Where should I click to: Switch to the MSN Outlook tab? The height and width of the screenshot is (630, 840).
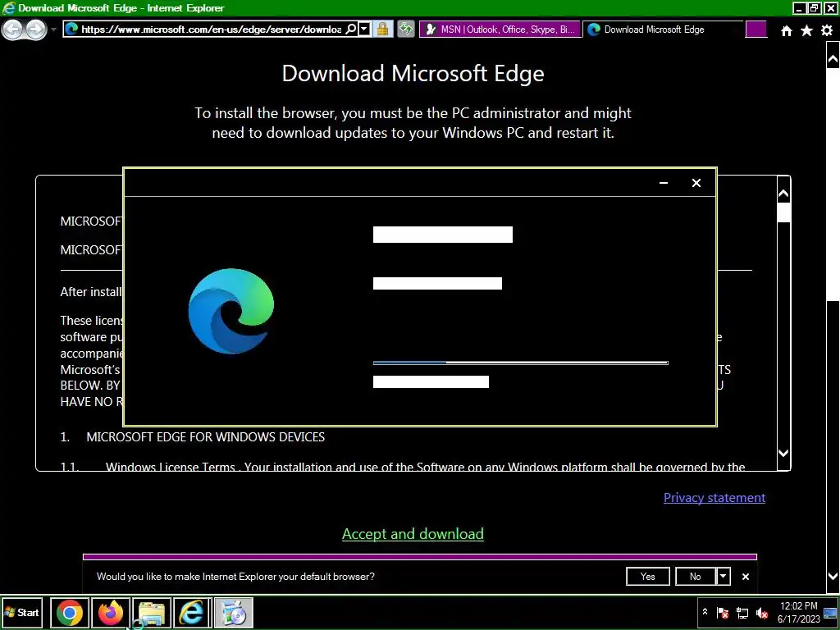pyautogui.click(x=500, y=30)
